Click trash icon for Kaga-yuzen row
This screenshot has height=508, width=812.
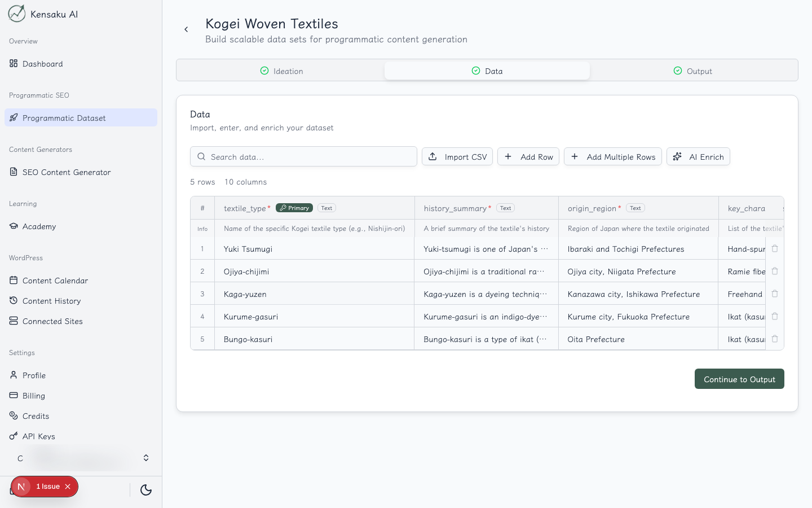(775, 294)
